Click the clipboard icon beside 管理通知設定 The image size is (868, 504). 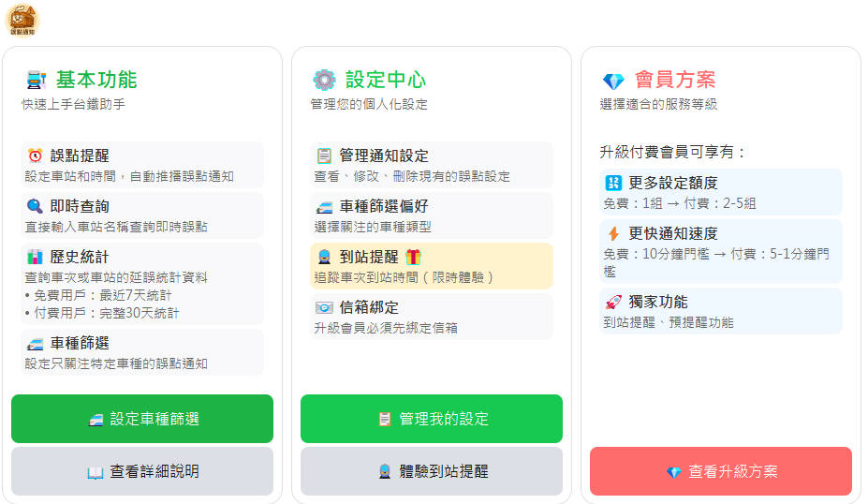[324, 156]
